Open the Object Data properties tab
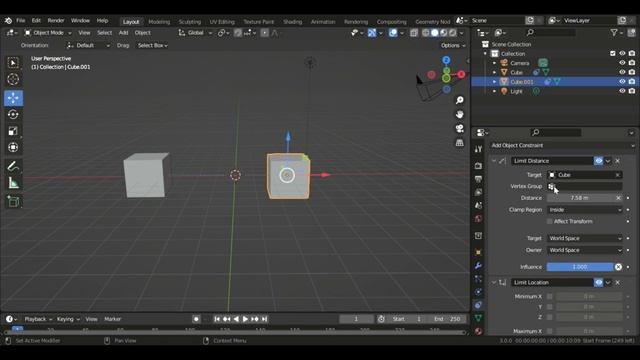This screenshot has height=360, width=640. 478,318
